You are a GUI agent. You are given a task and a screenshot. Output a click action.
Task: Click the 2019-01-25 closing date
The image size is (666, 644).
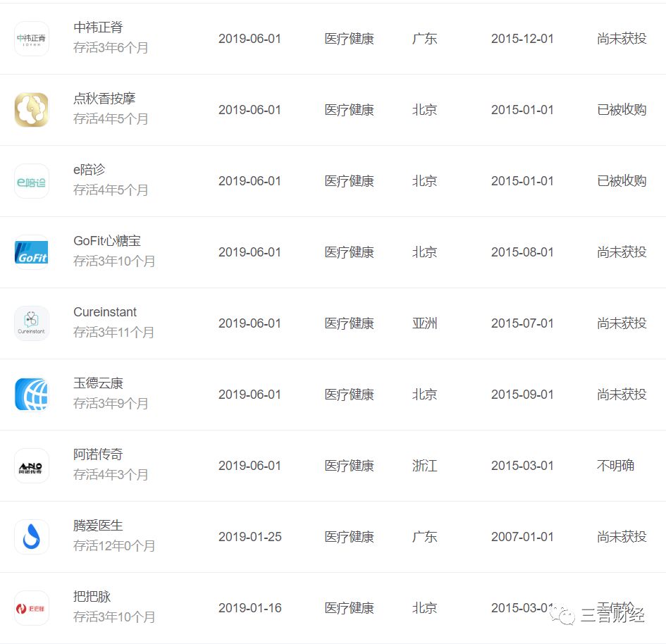pos(249,537)
